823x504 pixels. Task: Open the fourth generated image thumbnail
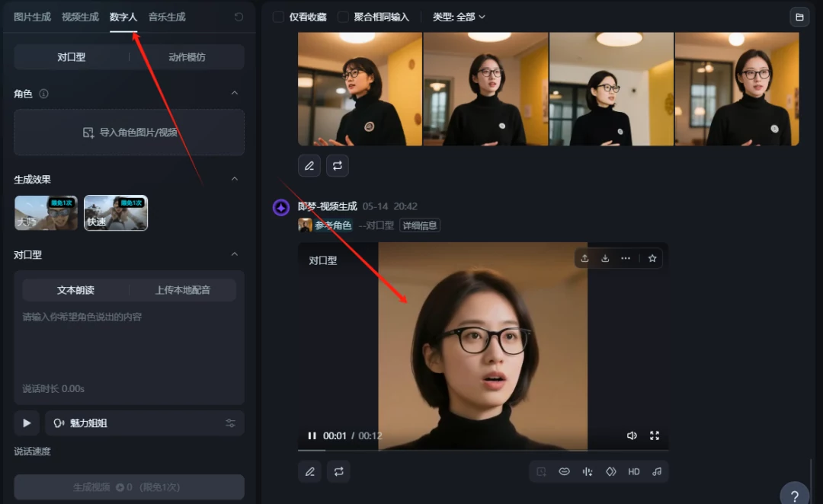(x=737, y=89)
